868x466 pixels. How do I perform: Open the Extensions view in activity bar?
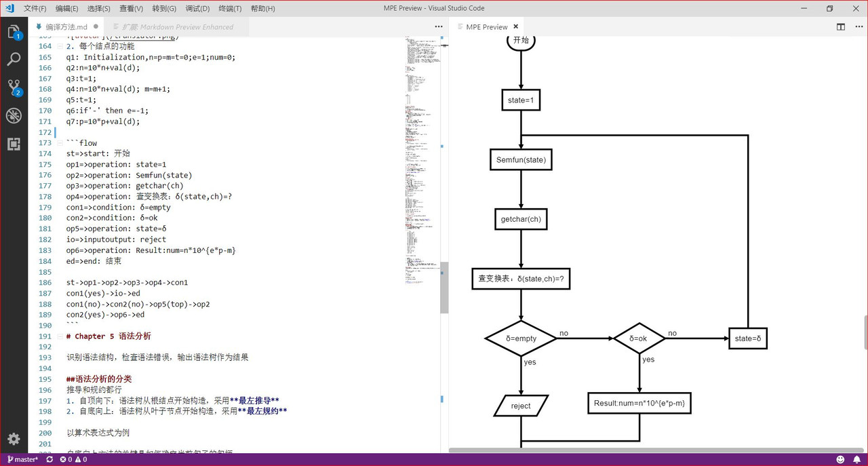click(14, 144)
